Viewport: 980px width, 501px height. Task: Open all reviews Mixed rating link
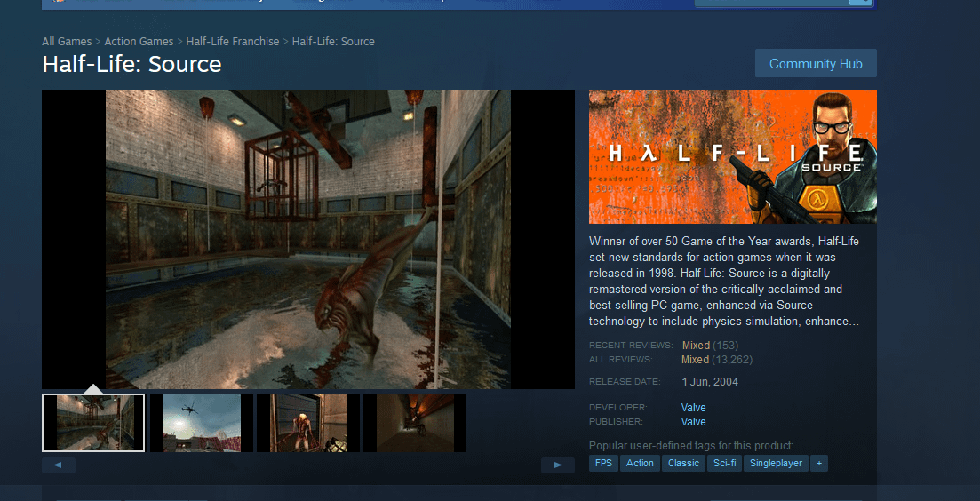point(696,360)
